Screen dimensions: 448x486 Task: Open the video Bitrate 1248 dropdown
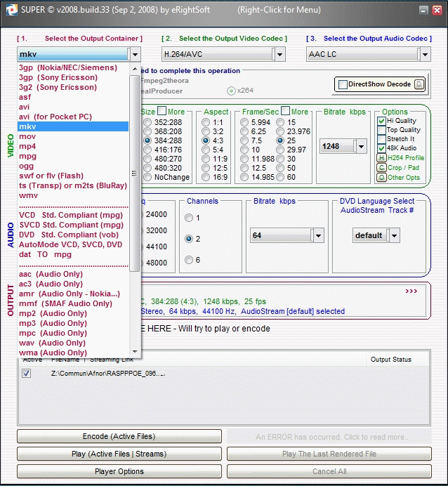point(361,146)
